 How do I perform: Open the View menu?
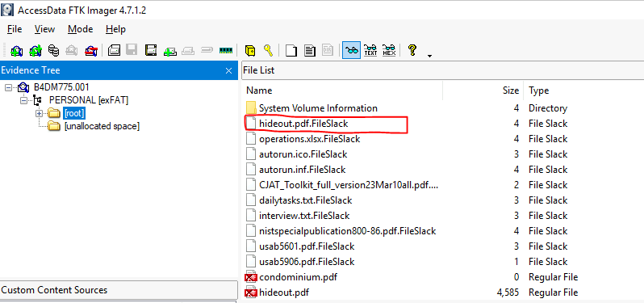coord(44,29)
